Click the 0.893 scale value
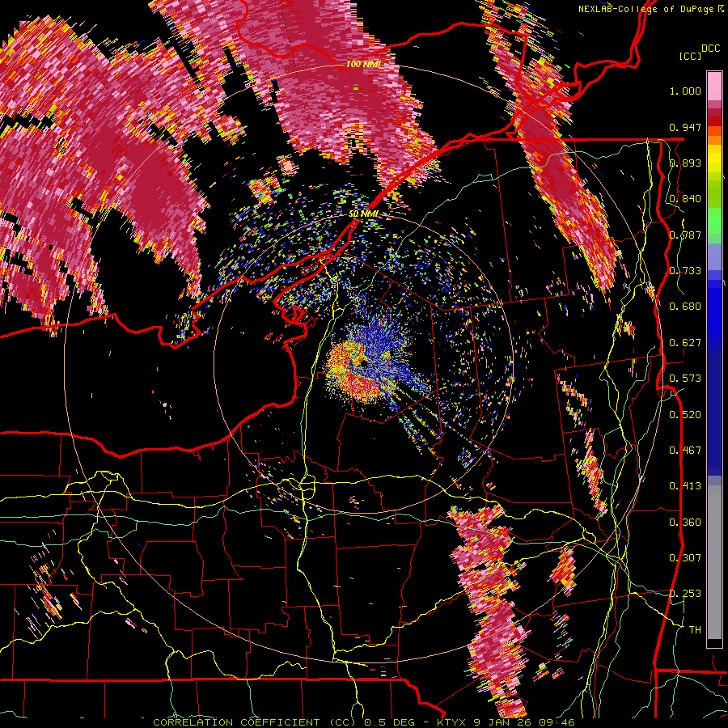Viewport: 728px width, 728px height. (x=685, y=163)
